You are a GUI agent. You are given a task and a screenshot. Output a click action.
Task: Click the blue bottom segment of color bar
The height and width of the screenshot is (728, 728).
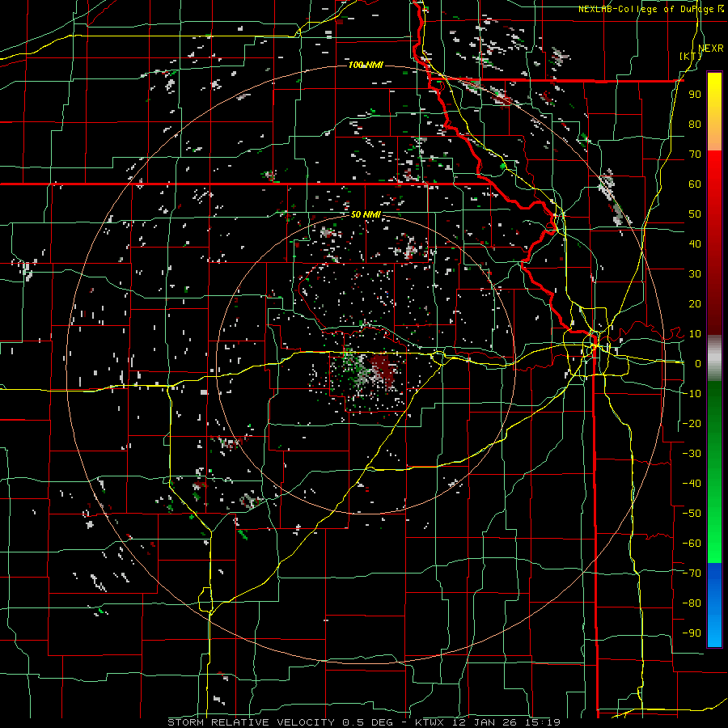[x=714, y=604]
